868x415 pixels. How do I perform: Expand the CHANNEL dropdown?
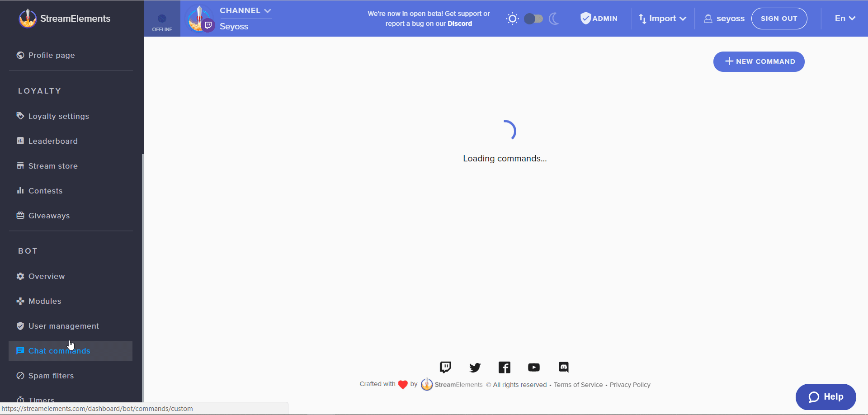(245, 10)
